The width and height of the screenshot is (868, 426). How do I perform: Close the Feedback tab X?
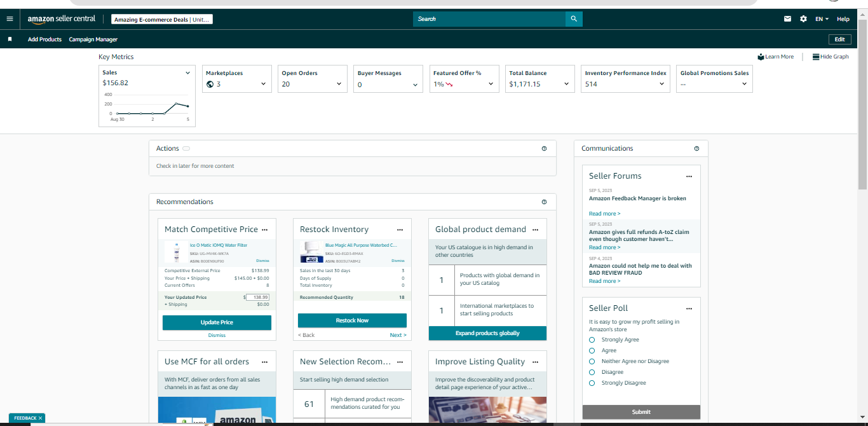pos(40,418)
